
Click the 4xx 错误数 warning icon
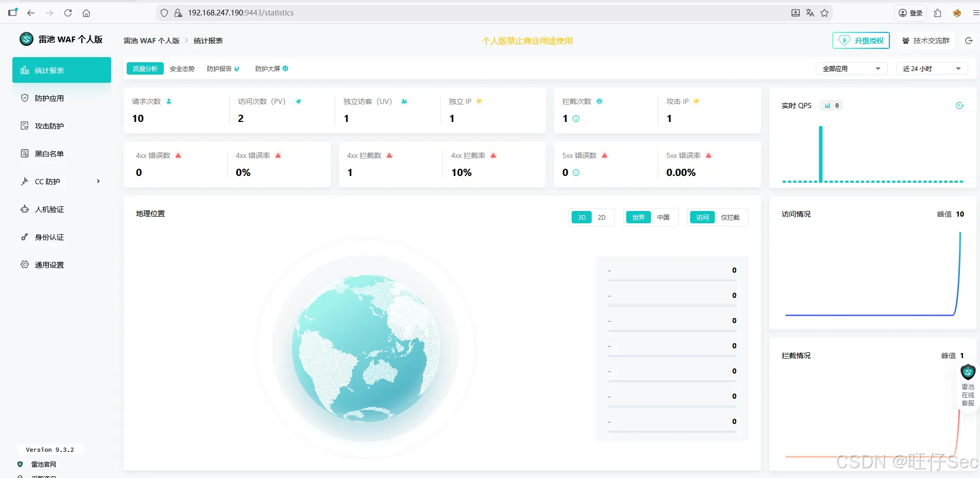tap(178, 155)
